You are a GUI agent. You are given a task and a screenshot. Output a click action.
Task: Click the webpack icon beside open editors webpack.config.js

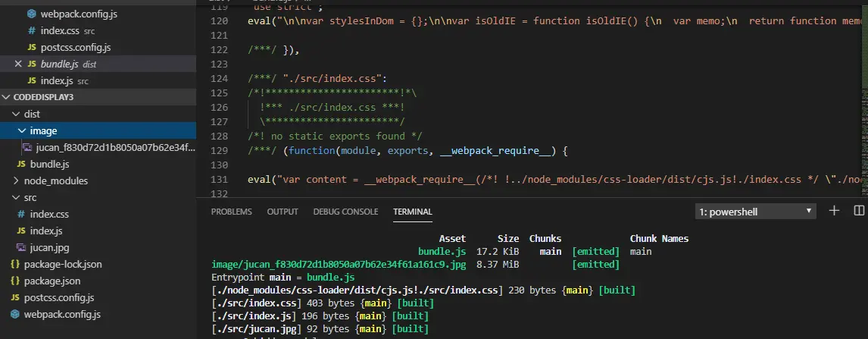[32, 14]
